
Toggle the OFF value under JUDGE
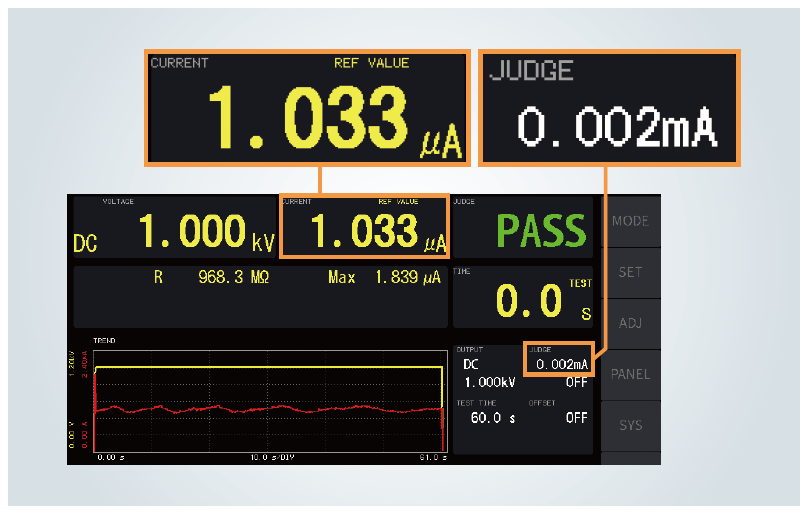point(577,383)
